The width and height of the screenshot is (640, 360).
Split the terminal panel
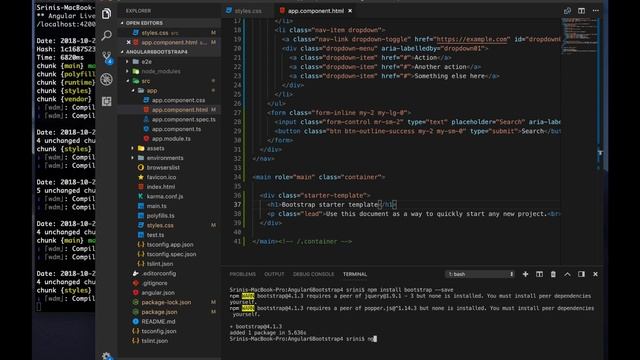539,274
